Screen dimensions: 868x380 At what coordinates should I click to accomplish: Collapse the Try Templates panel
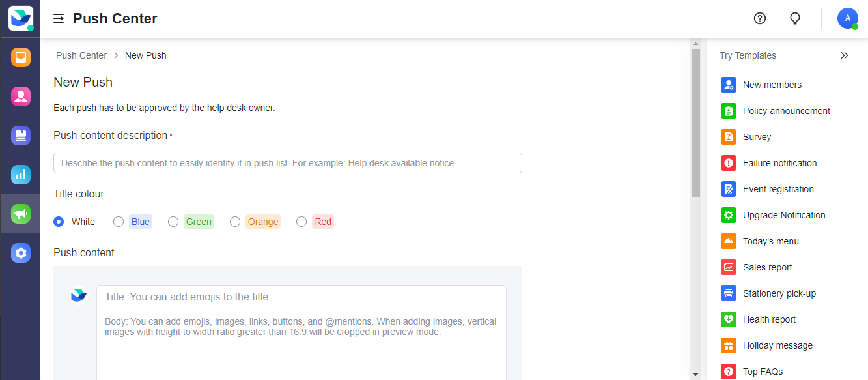(x=845, y=55)
